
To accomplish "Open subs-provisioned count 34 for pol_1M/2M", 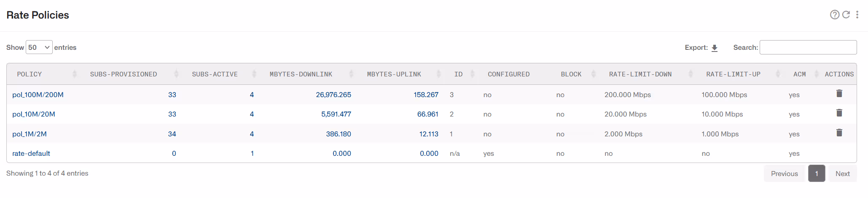I will click(x=172, y=134).
